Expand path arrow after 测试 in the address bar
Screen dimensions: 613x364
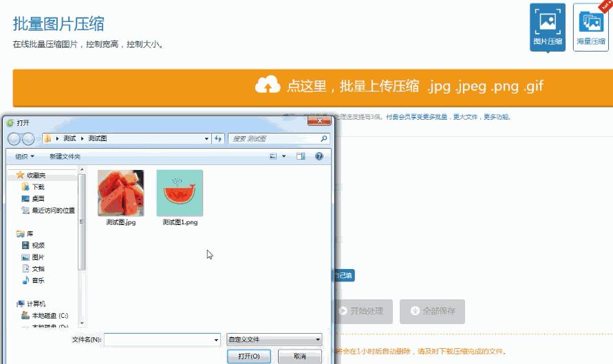[82, 138]
